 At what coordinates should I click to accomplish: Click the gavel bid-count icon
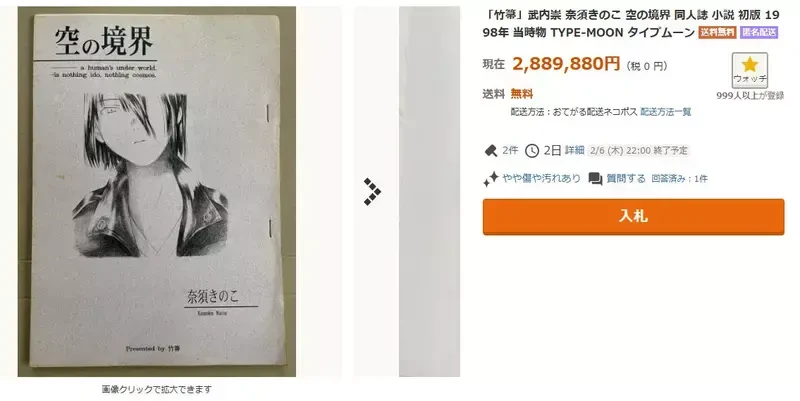pos(490,151)
